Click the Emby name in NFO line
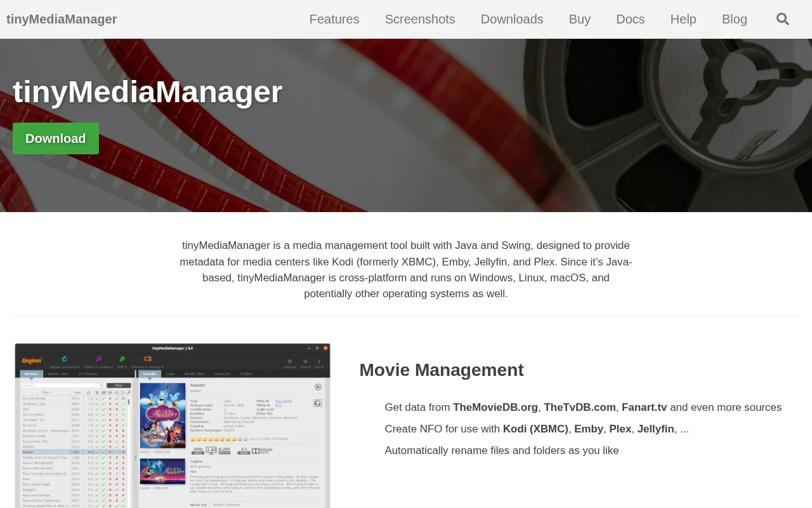This screenshot has height=508, width=812. point(589,429)
